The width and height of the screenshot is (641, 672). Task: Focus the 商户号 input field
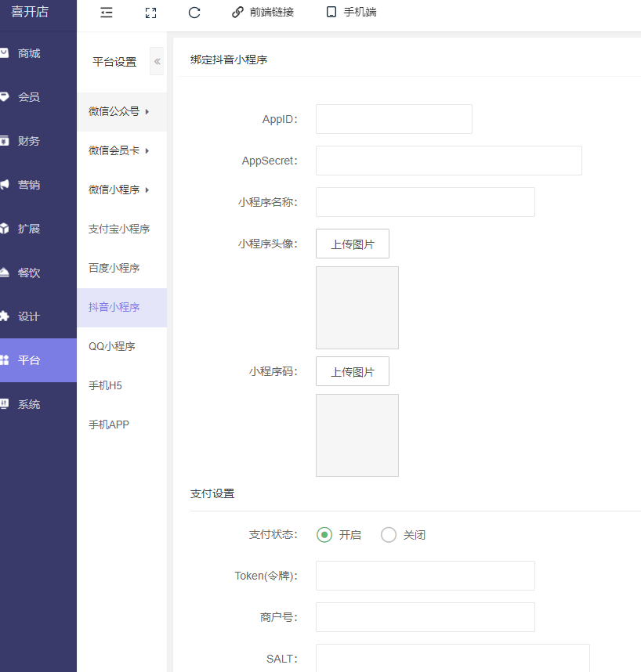426,618
